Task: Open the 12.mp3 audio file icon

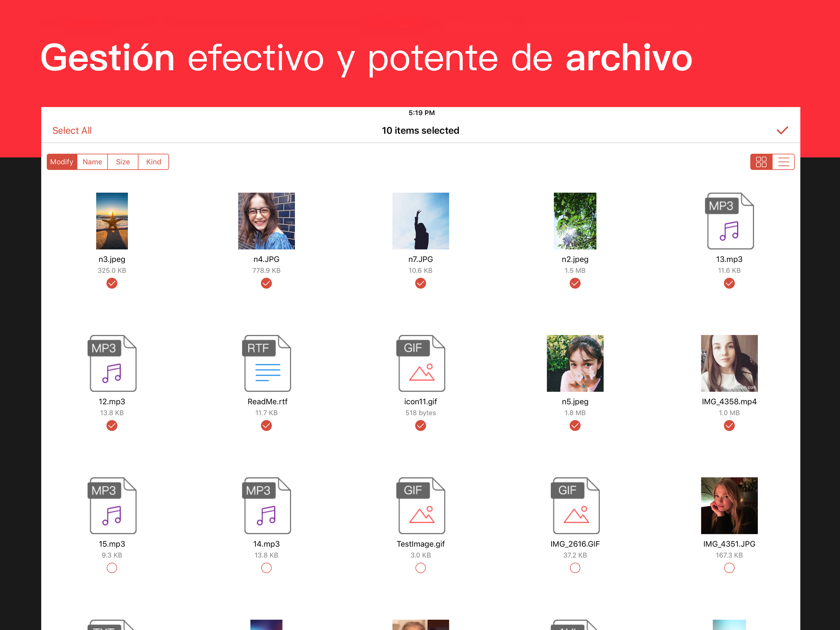Action: point(112,363)
